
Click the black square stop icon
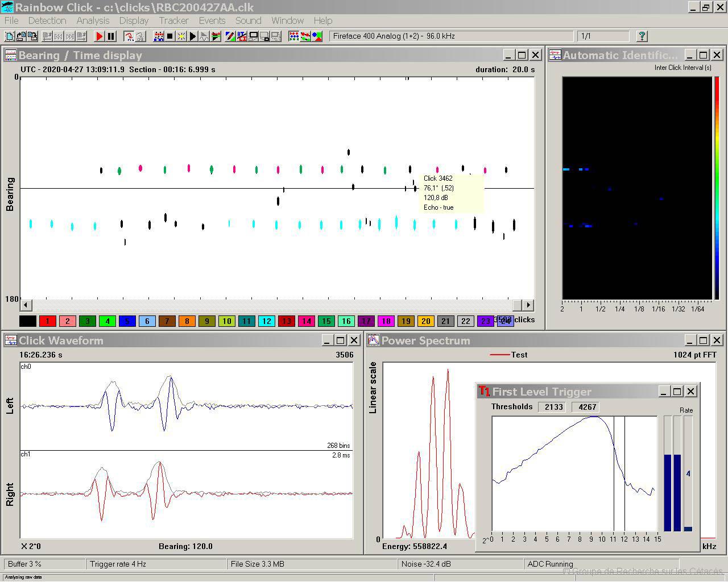(170, 36)
